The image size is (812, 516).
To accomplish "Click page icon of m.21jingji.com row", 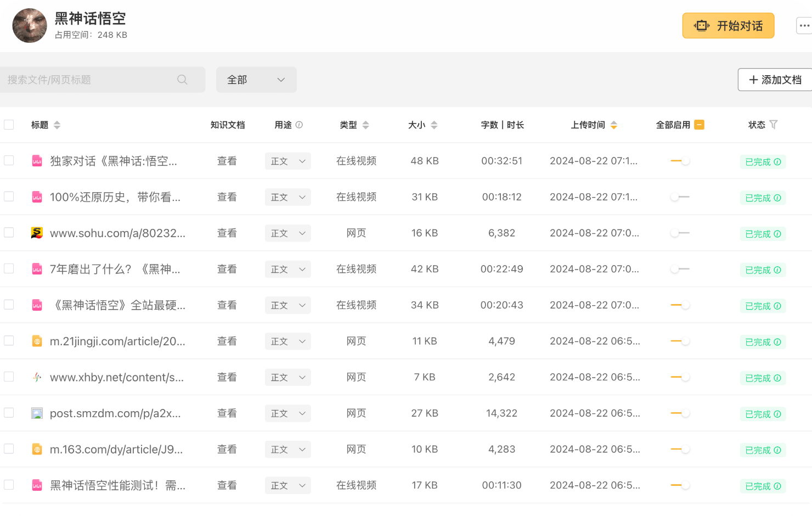I will 37,341.
